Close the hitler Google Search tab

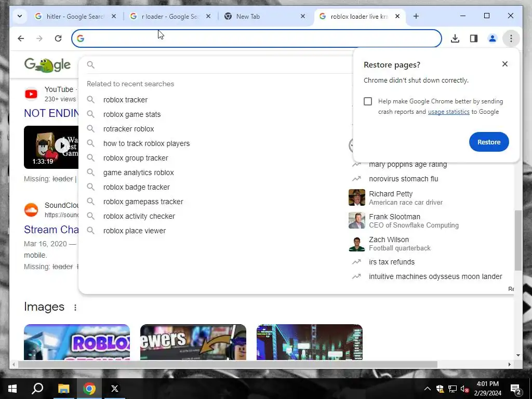point(114,16)
